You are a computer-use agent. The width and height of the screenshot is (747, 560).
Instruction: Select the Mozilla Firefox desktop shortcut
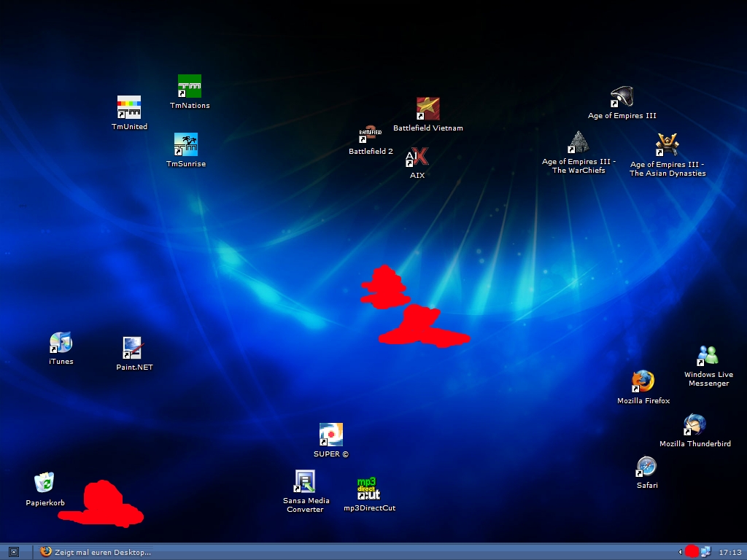643,381
